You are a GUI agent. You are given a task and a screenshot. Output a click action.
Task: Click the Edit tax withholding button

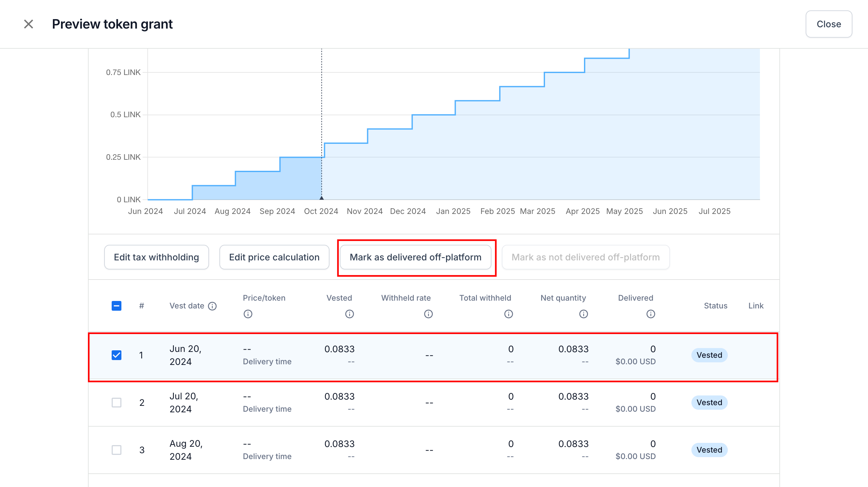tap(156, 257)
